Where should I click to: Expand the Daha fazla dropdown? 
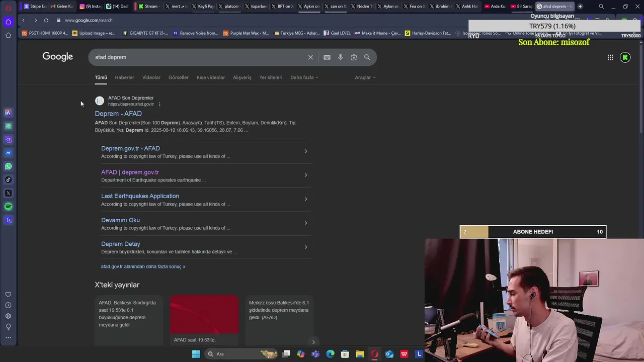pos(304,77)
